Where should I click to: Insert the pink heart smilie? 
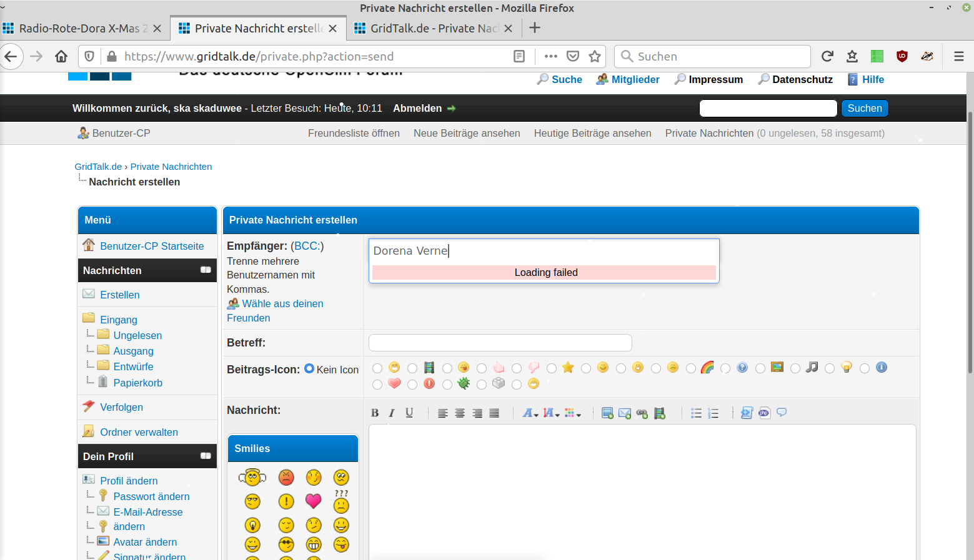point(314,501)
